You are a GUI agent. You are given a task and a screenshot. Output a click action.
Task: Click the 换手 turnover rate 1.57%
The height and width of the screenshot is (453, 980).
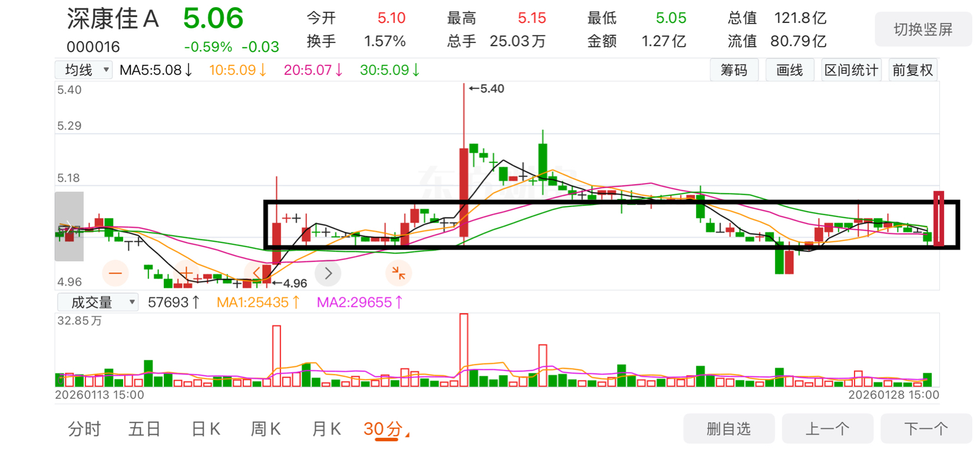click(385, 41)
